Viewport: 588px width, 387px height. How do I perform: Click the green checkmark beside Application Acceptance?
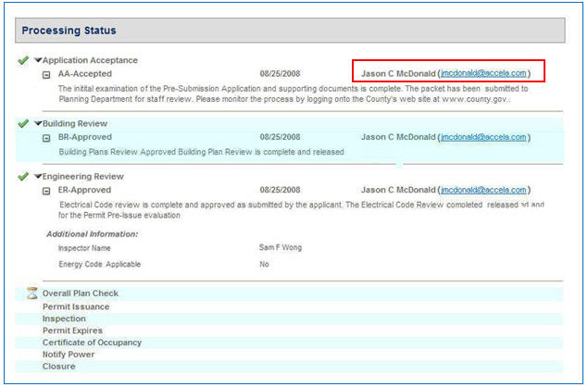coord(22,60)
